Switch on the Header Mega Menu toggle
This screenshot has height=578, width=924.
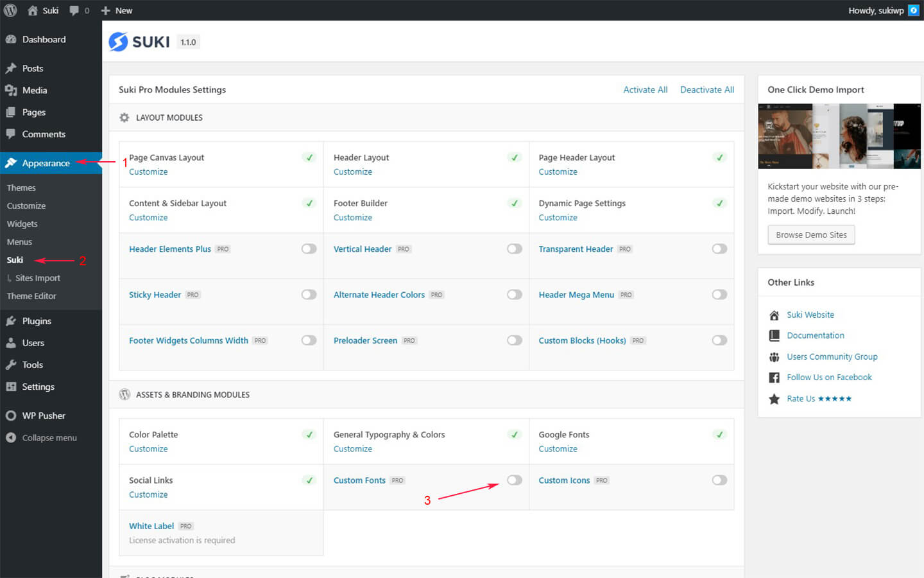[719, 294]
